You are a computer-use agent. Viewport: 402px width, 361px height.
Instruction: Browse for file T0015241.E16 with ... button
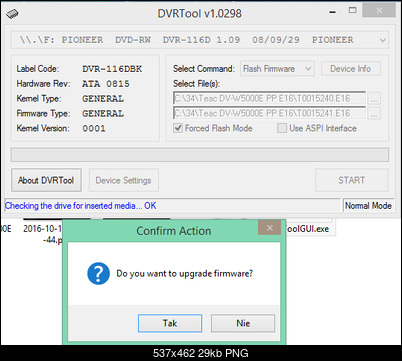click(374, 113)
